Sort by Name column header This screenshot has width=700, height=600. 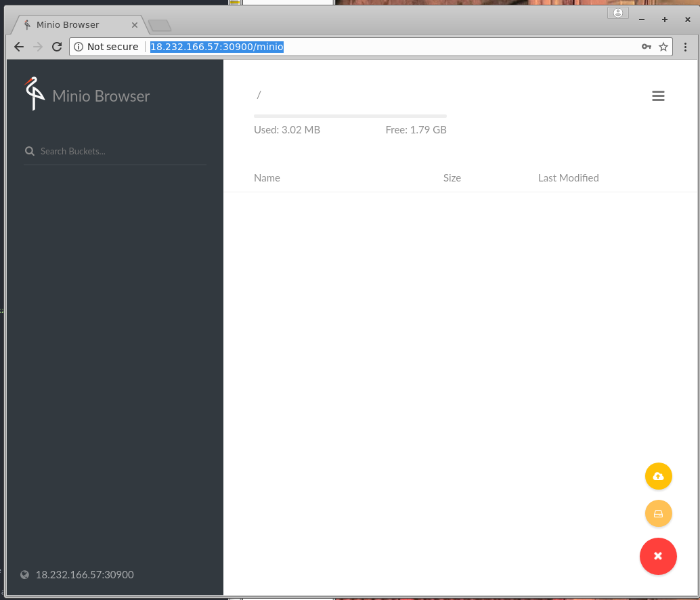click(267, 177)
